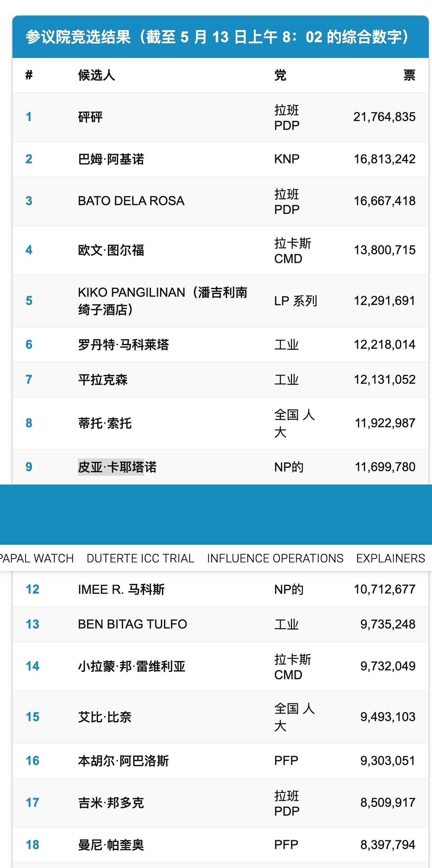Click vote count 9,493,103 for 艾比·比奈
Image resolution: width=432 pixels, height=868 pixels.
pos(388,717)
